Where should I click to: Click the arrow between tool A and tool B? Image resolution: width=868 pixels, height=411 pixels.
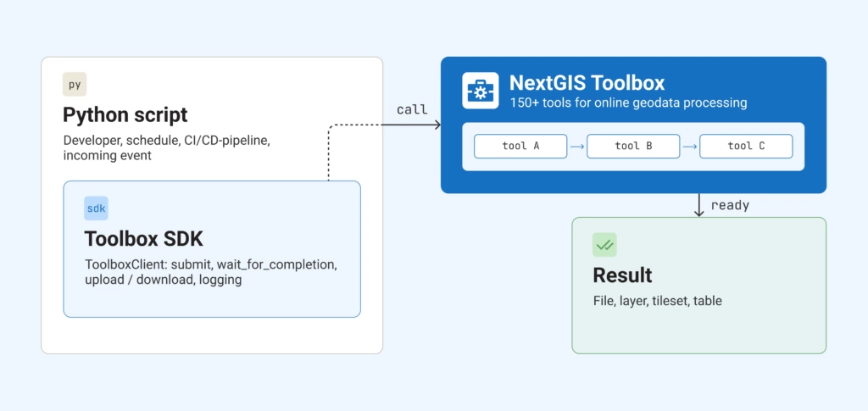577,147
